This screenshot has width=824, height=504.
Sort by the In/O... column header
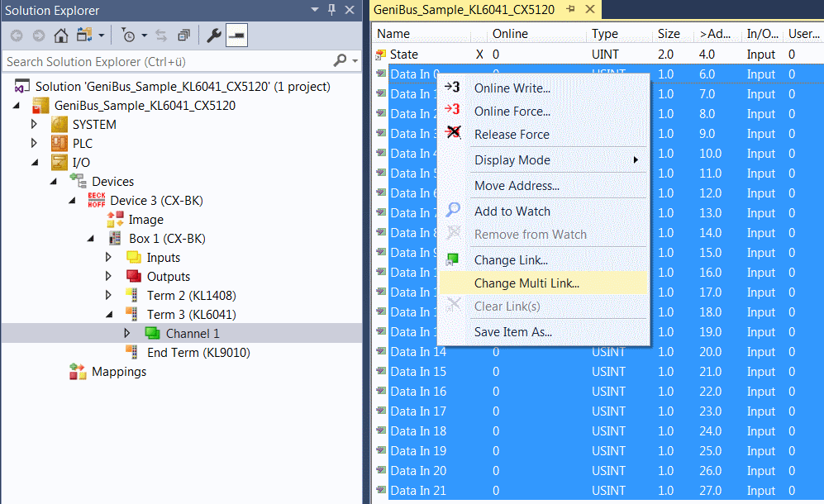click(x=762, y=34)
